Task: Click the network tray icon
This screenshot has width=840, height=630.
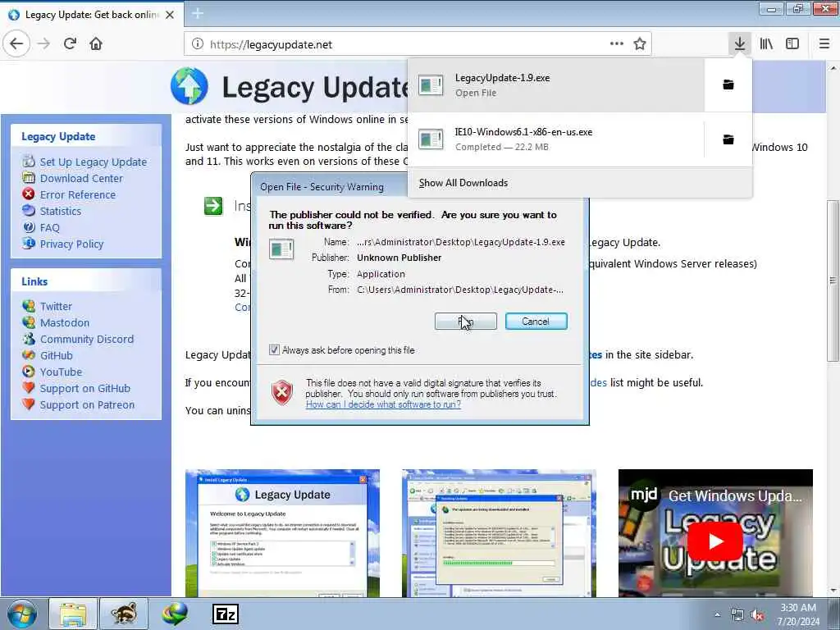Action: 737,615
